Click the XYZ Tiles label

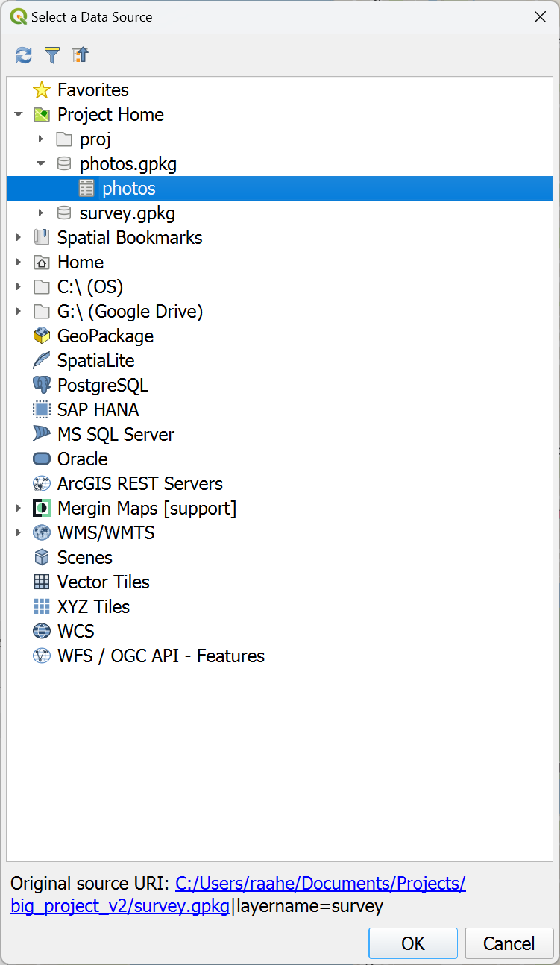click(x=93, y=607)
